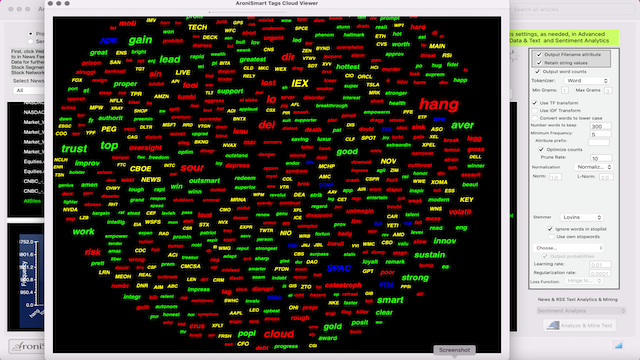Click the yellow word 'IEX'

[x=300, y=83]
